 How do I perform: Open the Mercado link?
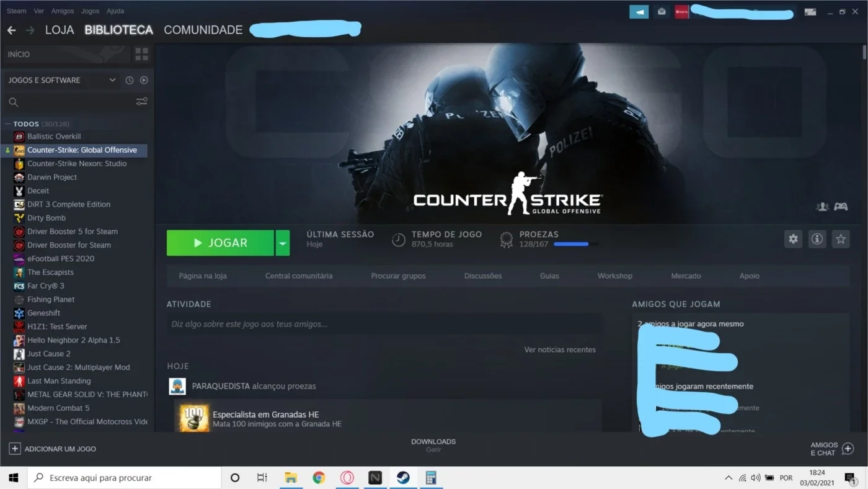pos(686,276)
